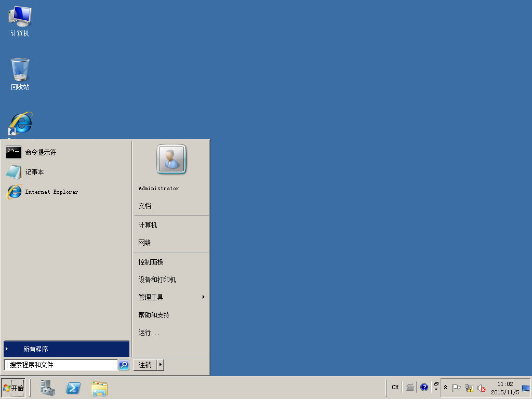Expand the 管理工具 submenu
The height and width of the screenshot is (399, 532).
[171, 297]
